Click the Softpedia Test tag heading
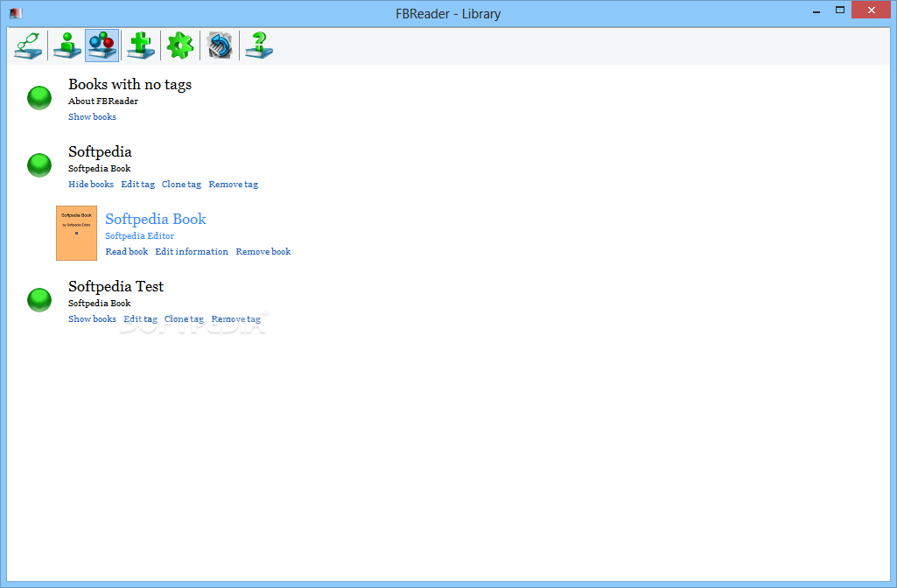Image resolution: width=897 pixels, height=588 pixels. 116,287
